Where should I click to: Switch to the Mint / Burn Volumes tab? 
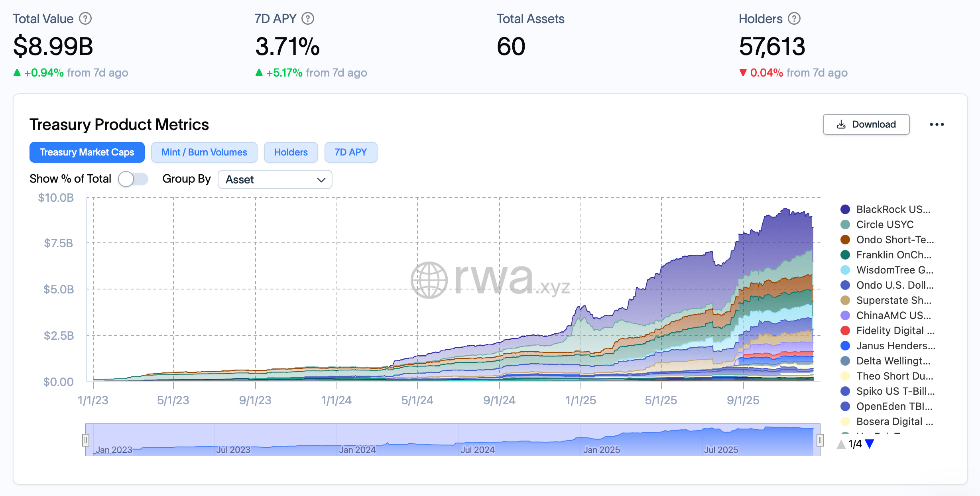click(x=204, y=152)
